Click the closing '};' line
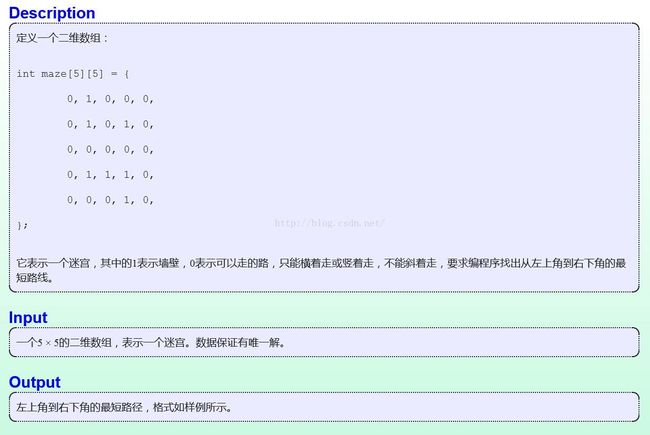650x435 pixels. click(x=22, y=225)
